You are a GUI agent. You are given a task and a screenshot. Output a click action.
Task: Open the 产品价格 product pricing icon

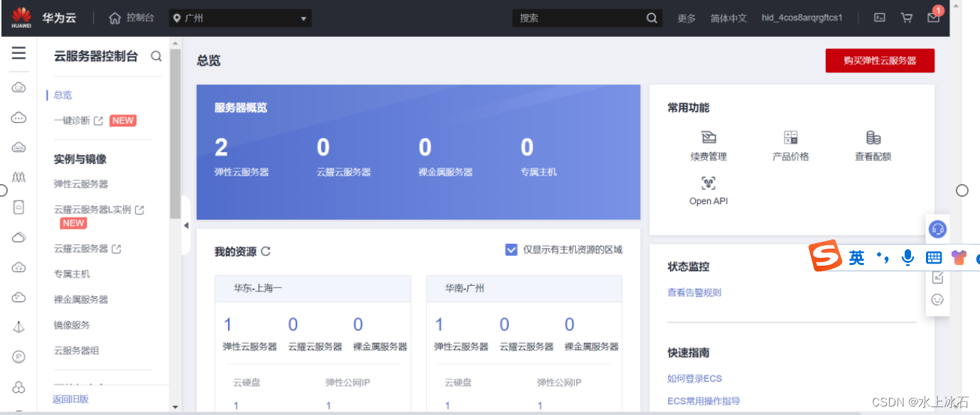click(790, 138)
